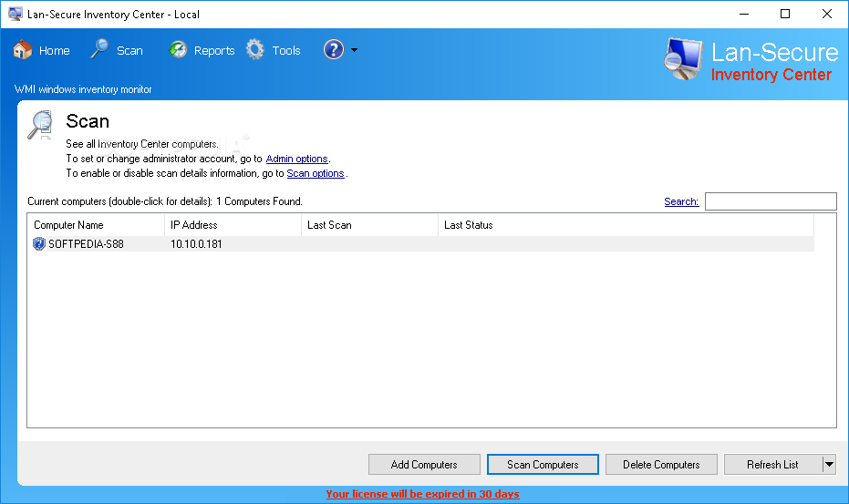Follow the Scan options link
Viewport: 849px width, 504px height.
point(316,173)
